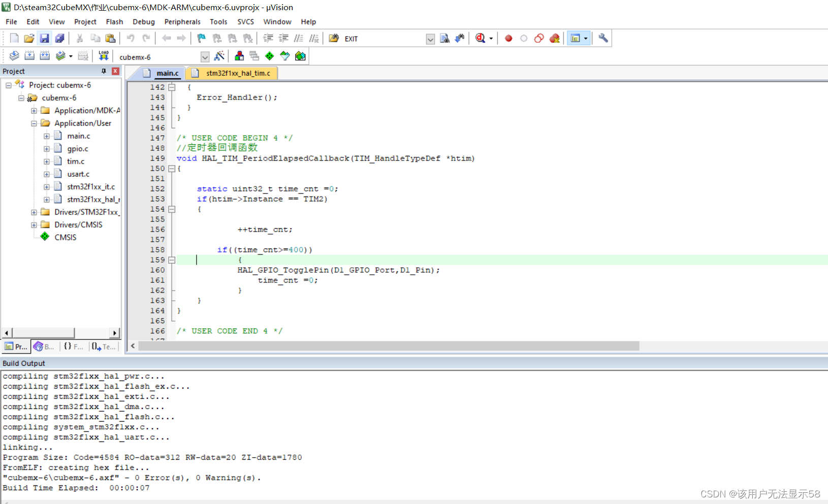Select the CMSIS component in project tree
The image size is (828, 504).
65,238
